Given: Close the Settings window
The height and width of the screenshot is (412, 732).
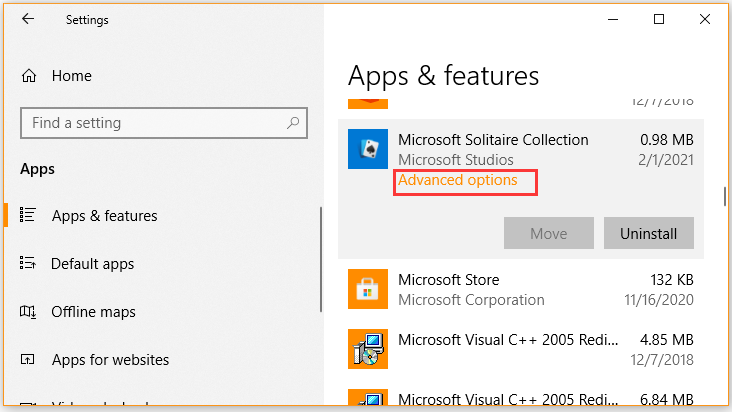Looking at the screenshot, I should 705,19.
